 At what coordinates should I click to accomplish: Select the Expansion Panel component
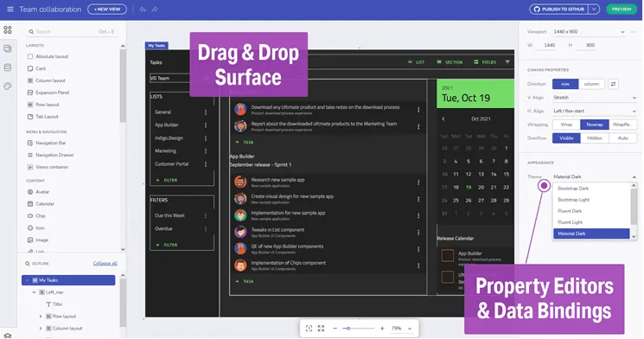(48, 93)
